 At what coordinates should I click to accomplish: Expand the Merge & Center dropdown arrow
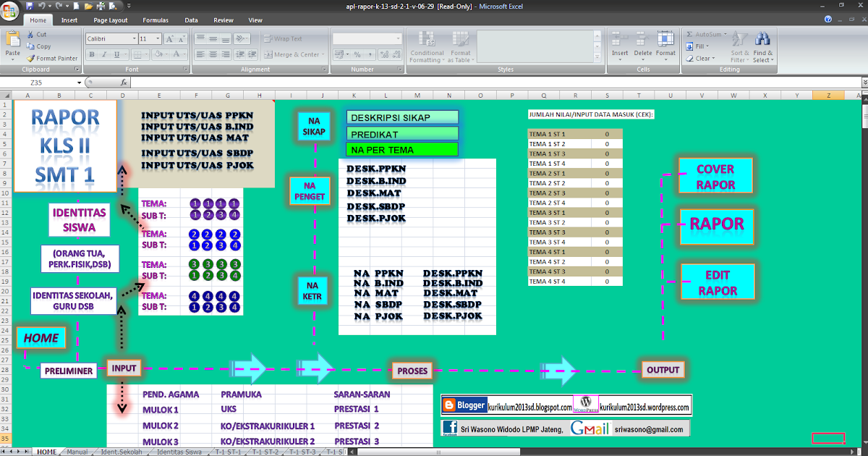323,54
